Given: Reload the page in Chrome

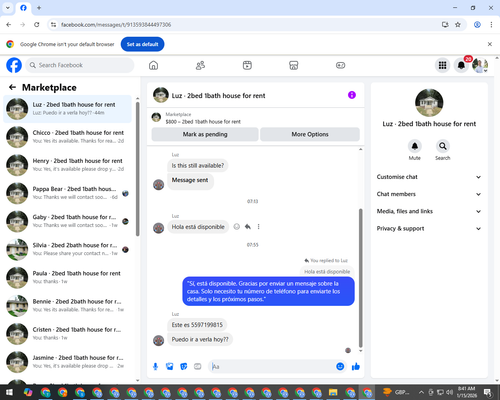Looking at the screenshot, I should tap(37, 25).
